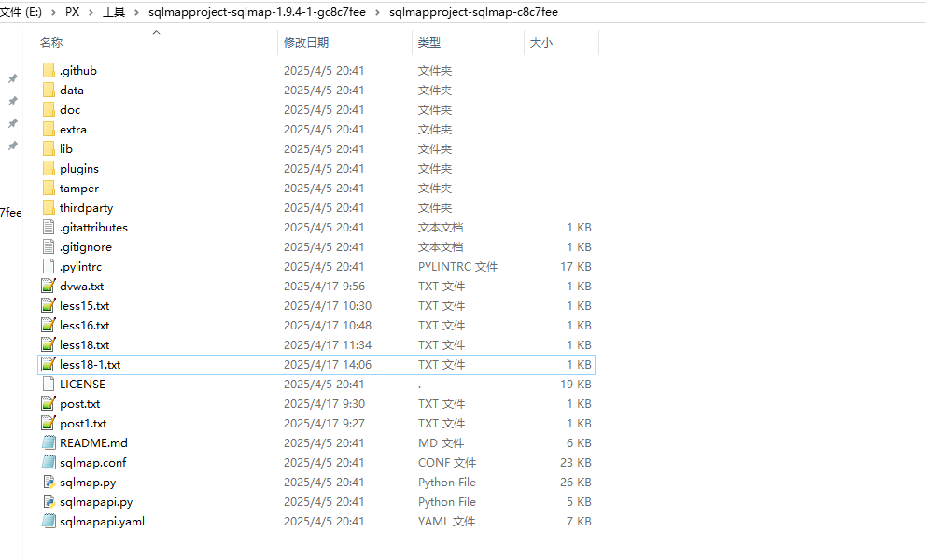Screen dimensions: 926x560
Task: Click date 2025/4/17 14:06 of less18-1.txt
Action: 327,365
